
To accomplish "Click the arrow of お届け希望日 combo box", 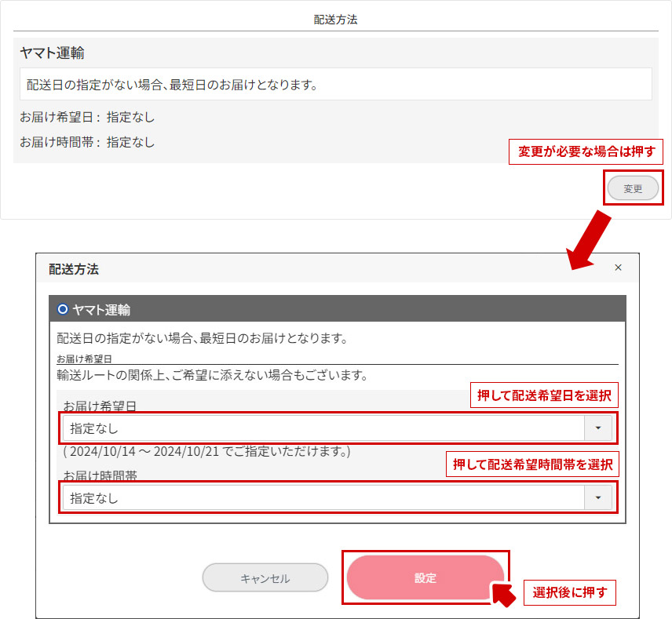I will [598, 428].
